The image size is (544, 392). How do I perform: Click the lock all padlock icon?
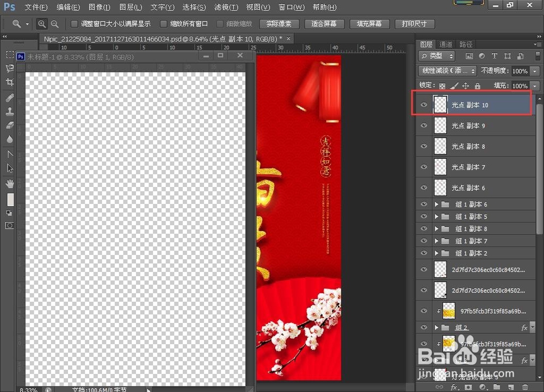(x=478, y=85)
